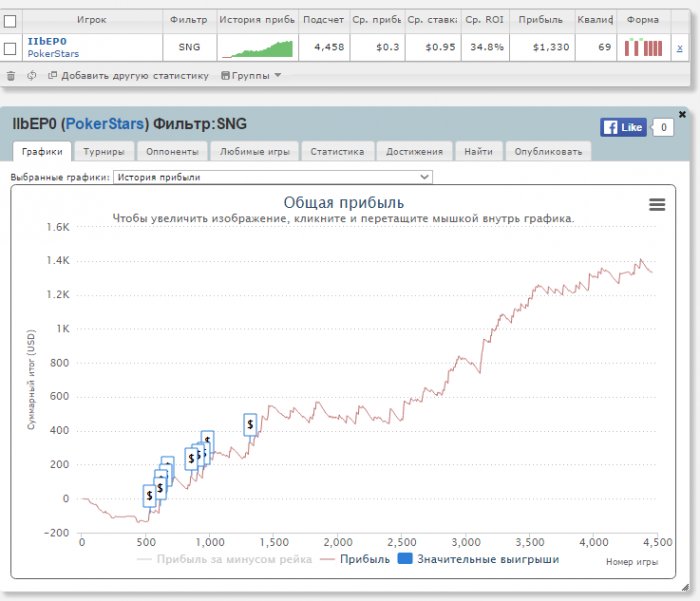Switch to the Турниры tab

104,152
